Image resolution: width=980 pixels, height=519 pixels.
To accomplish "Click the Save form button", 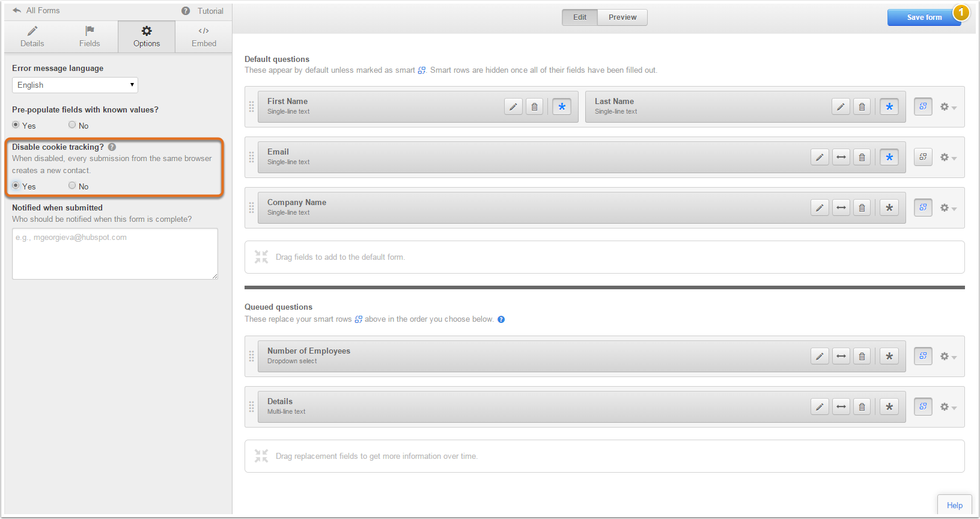I will pos(924,17).
